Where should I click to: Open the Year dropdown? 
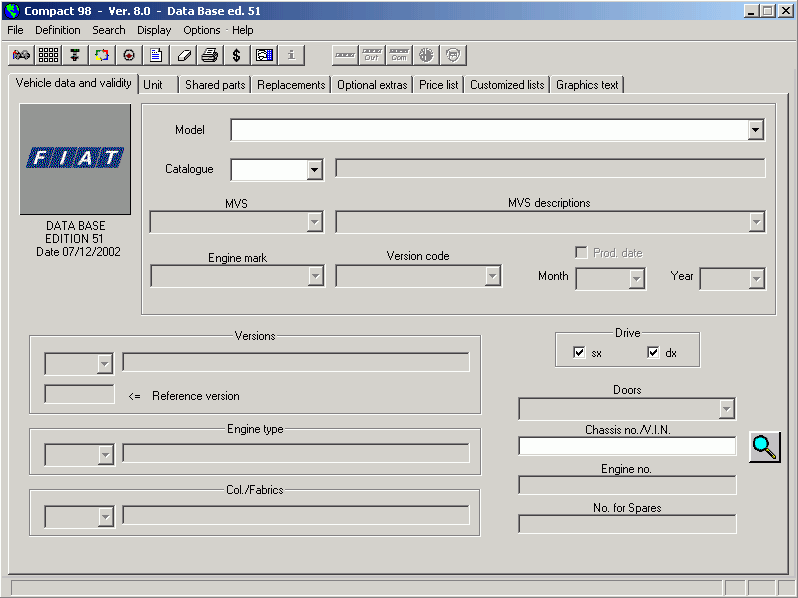click(x=756, y=279)
